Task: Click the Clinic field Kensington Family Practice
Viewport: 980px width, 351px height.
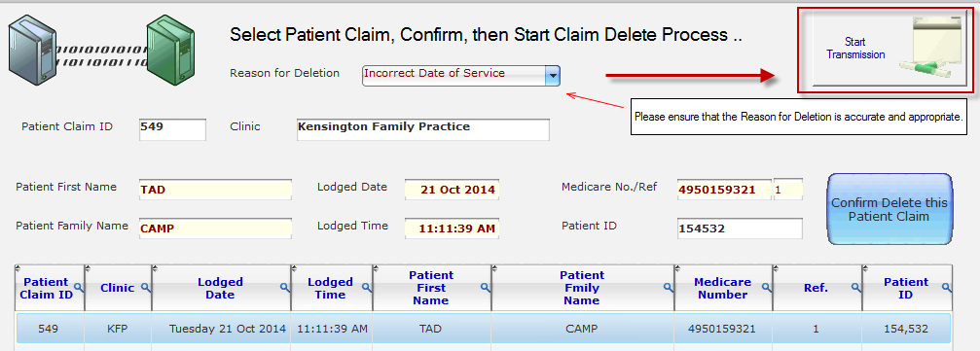Action: [x=423, y=129]
